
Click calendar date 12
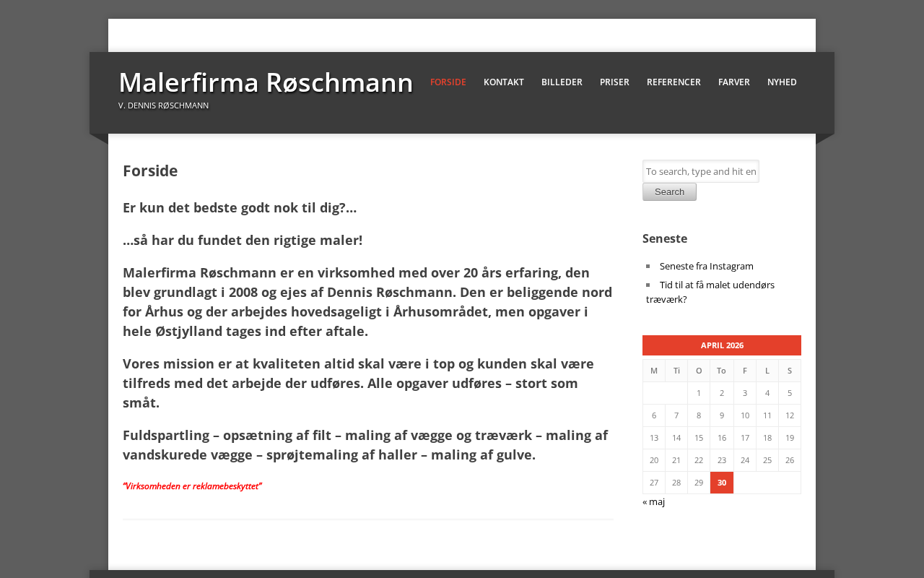coord(790,415)
